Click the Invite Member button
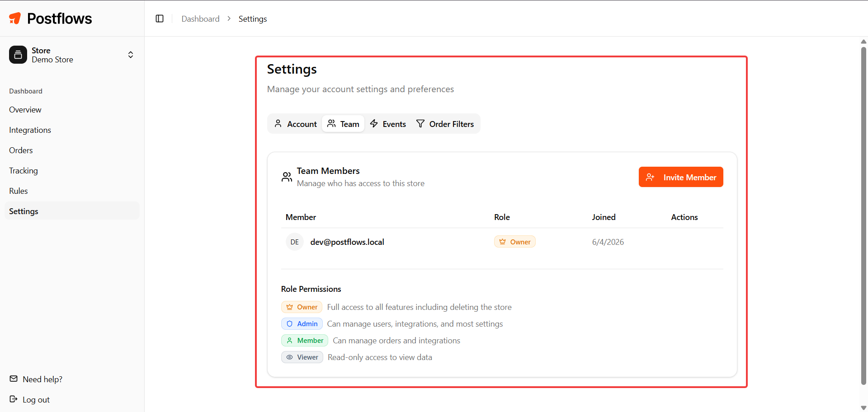Screen dimensions: 868x412 click(x=681, y=177)
